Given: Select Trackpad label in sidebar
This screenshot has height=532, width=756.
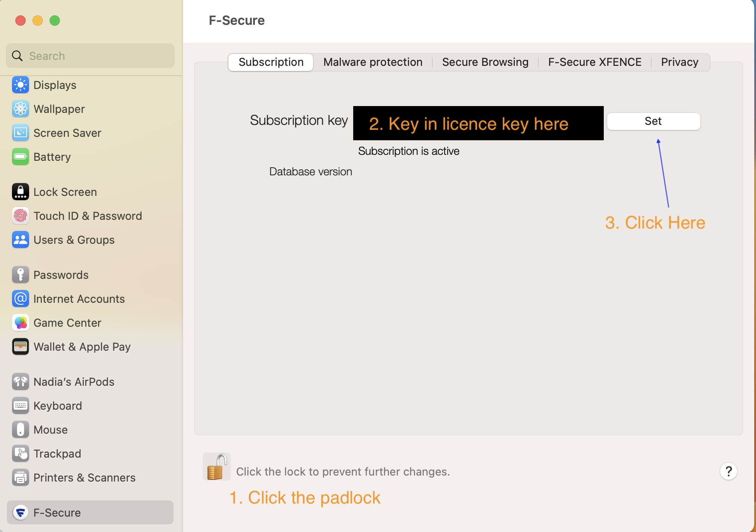Looking at the screenshot, I should [x=57, y=454].
